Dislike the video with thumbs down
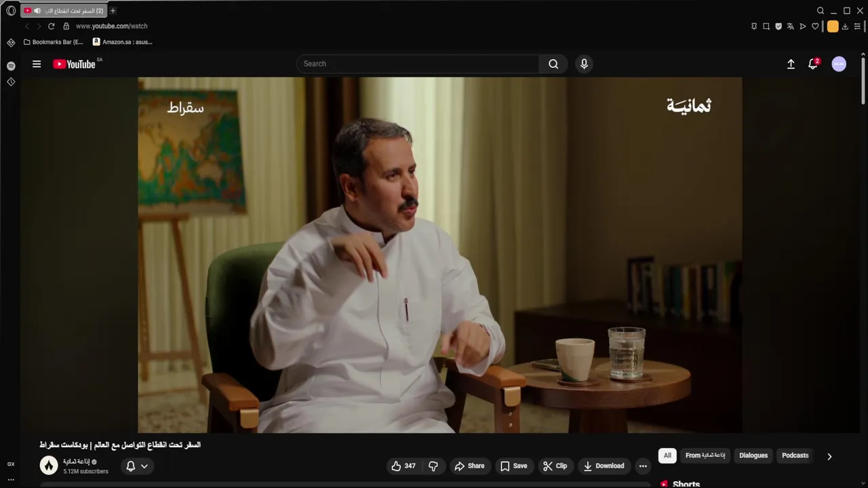Viewport: 868px width, 488px height. click(433, 466)
